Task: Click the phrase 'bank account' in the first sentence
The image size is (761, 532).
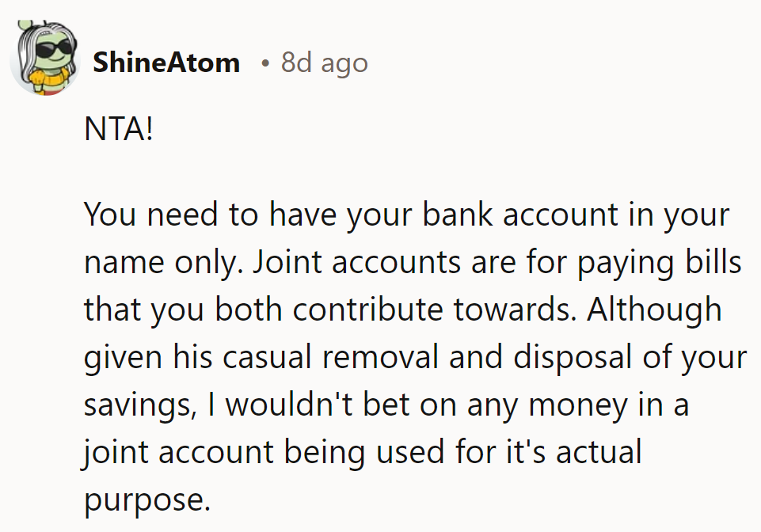Action: point(519,215)
